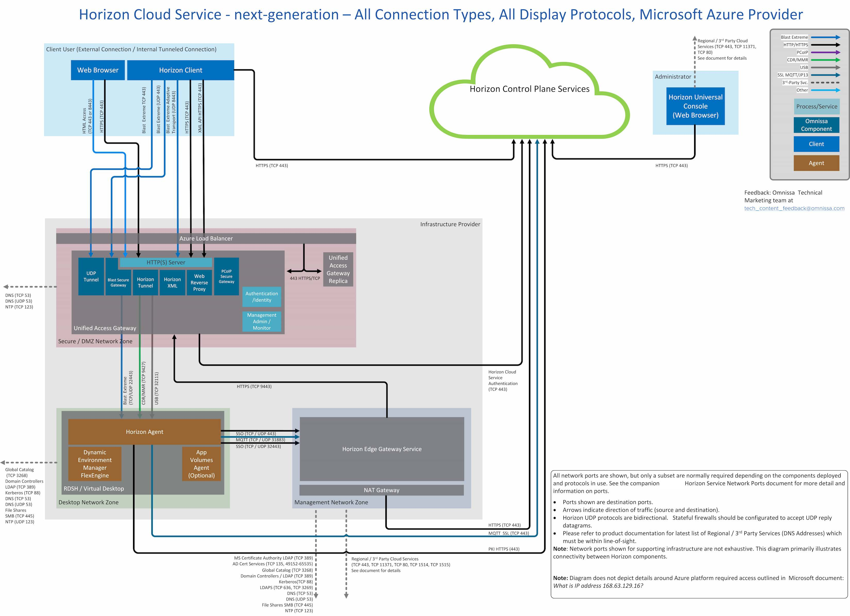Click the Agent legend swatch

tap(816, 163)
